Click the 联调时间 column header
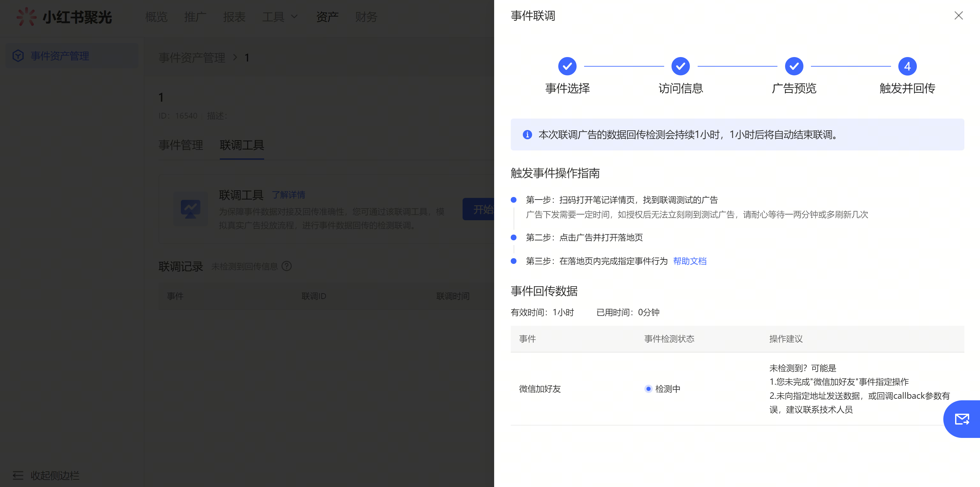 click(x=453, y=296)
